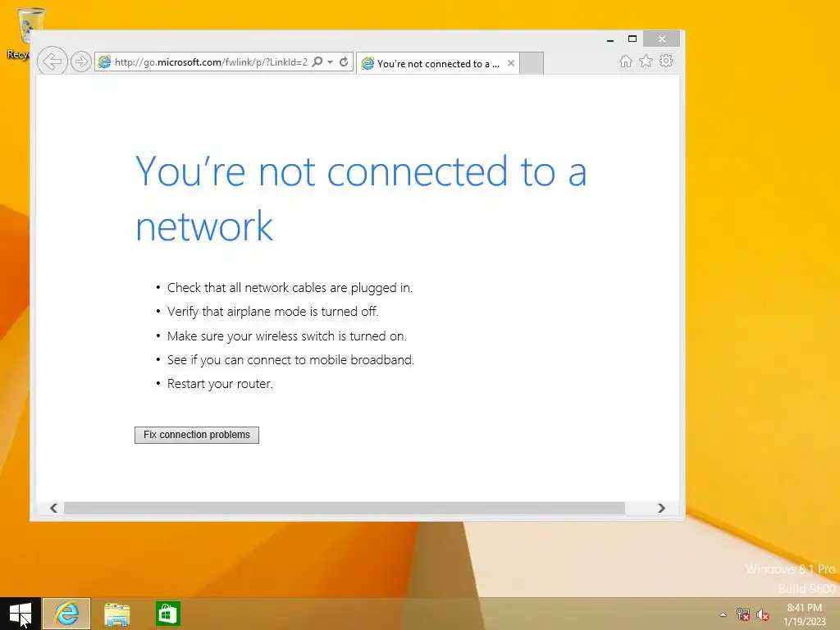Open a new blank tab
Screen dimensions: 840x630
tap(532, 63)
